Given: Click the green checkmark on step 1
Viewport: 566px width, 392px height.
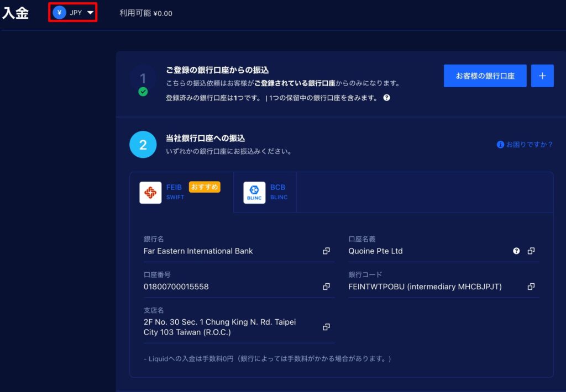Looking at the screenshot, I should click(143, 92).
